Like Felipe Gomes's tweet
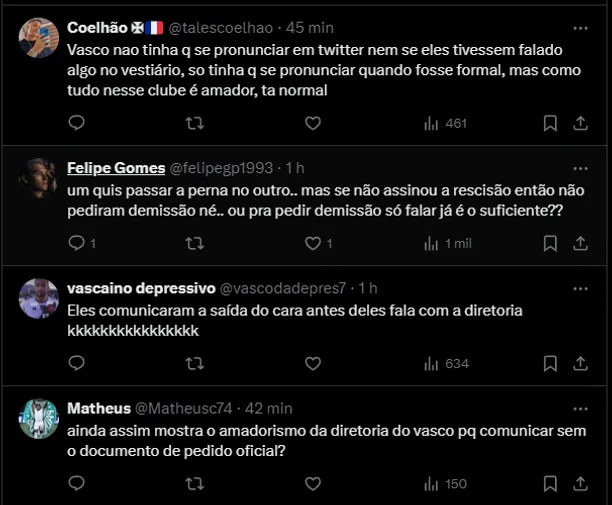This screenshot has width=612, height=505. 313,243
